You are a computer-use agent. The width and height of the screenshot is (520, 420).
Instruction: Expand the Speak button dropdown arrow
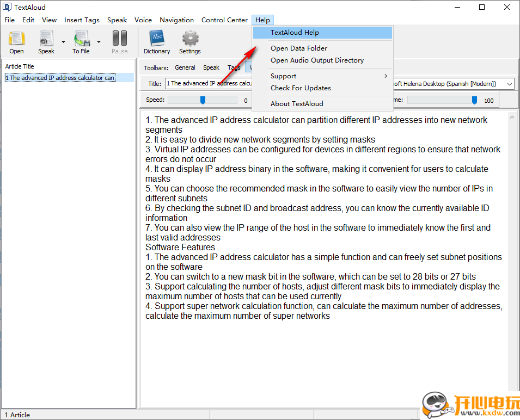tap(63, 41)
